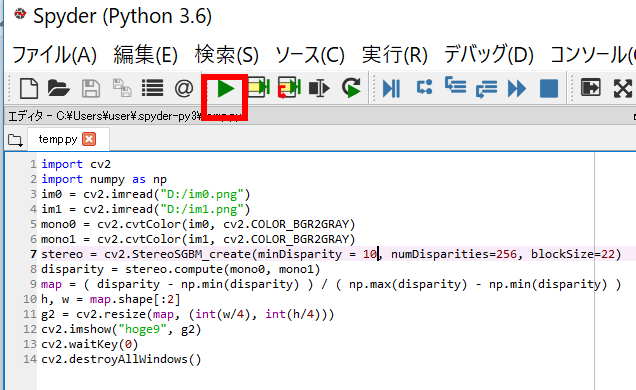Run current cell icon
The width and height of the screenshot is (636, 390).
pyautogui.click(x=259, y=87)
